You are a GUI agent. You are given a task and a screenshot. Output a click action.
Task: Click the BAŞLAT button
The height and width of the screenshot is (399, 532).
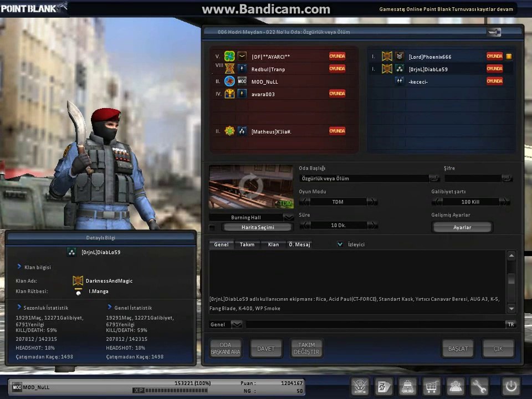(x=458, y=349)
